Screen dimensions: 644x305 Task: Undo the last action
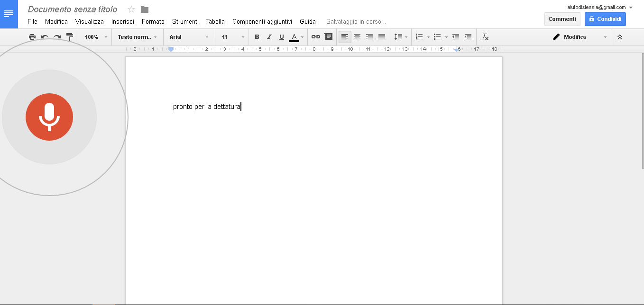[x=45, y=37]
